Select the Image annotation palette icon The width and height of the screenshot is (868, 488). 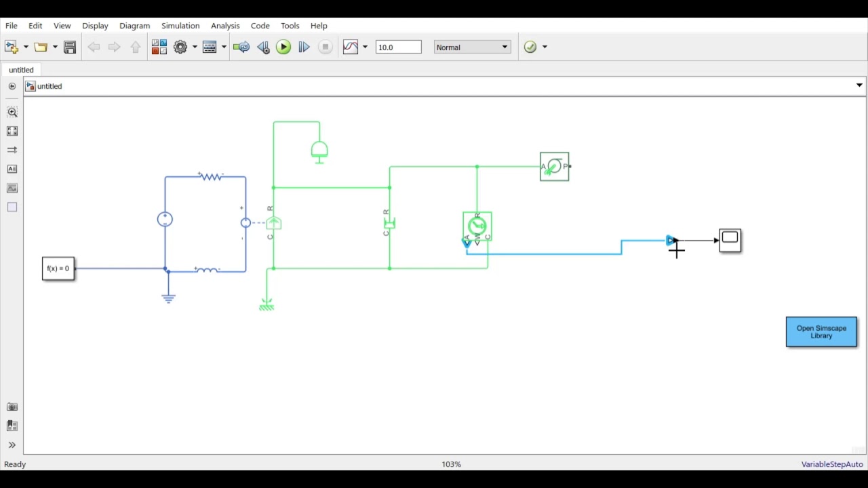(x=12, y=188)
